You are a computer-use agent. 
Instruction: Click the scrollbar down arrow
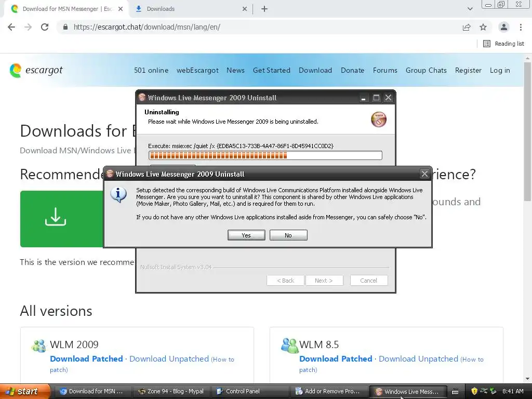pyautogui.click(x=528, y=379)
